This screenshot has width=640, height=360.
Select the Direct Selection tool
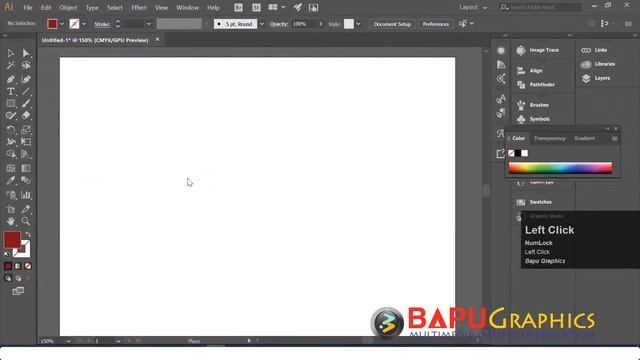pyautogui.click(x=26, y=53)
